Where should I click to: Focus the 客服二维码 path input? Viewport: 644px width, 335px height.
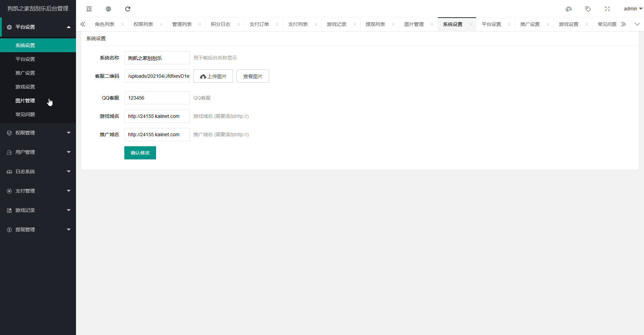157,76
